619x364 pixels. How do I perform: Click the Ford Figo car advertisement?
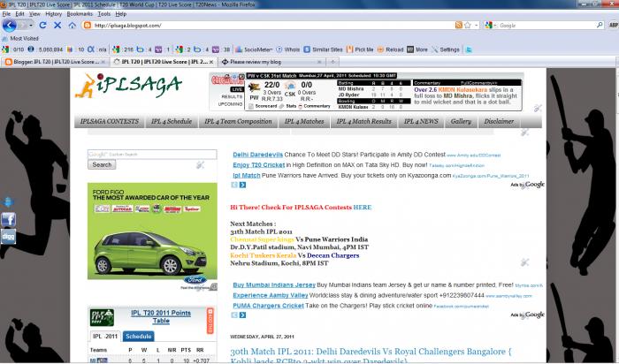[x=152, y=231]
